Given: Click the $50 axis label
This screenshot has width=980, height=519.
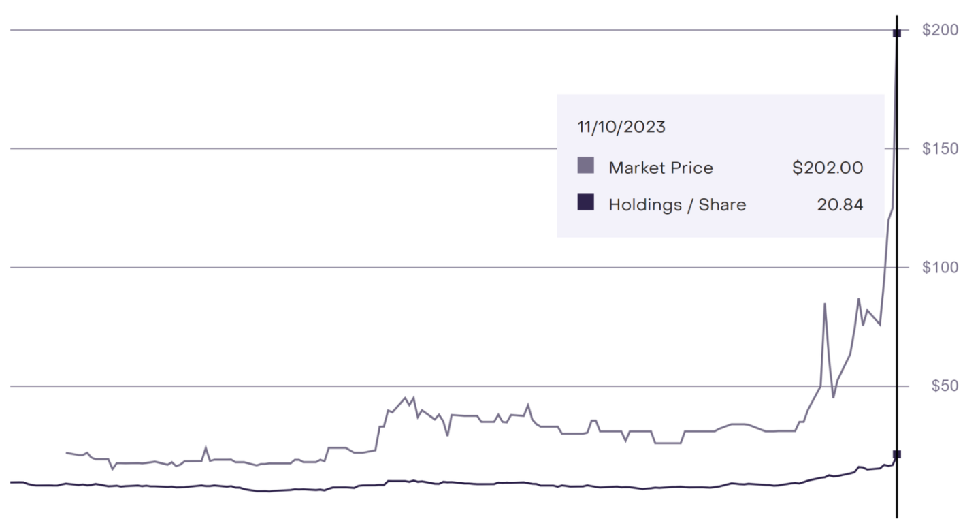Looking at the screenshot, I should pos(945,386).
